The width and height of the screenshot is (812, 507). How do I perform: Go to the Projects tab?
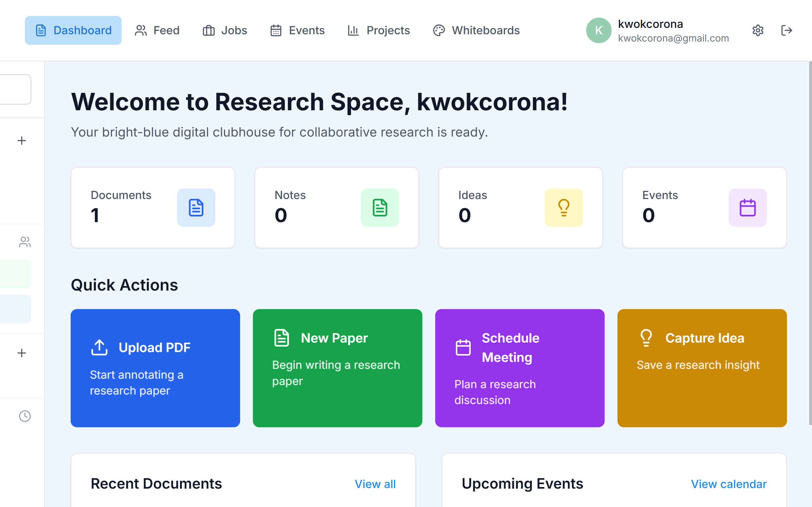[379, 30]
